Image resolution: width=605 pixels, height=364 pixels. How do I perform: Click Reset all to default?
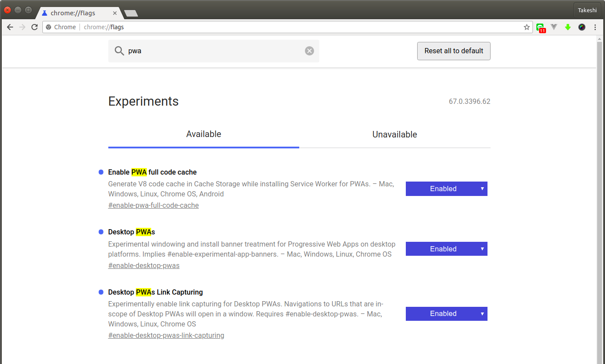454,51
